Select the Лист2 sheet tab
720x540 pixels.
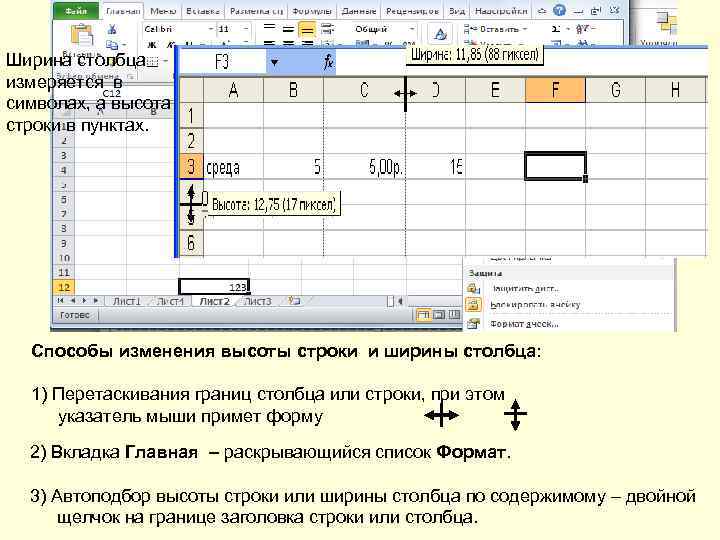(214, 301)
